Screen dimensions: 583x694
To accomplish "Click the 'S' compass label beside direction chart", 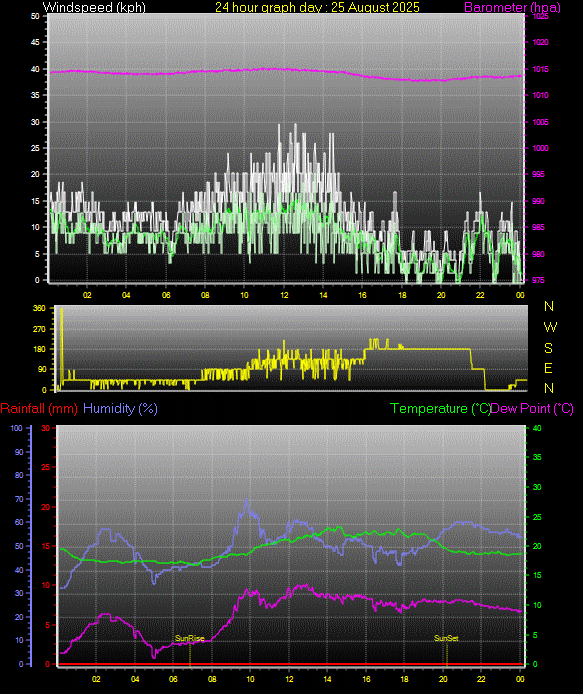I will pos(548,348).
